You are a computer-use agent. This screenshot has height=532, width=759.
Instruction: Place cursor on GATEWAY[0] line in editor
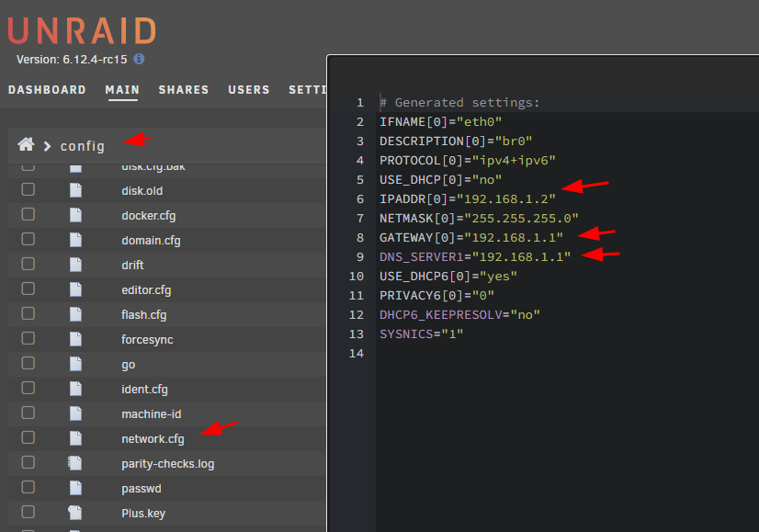471,238
